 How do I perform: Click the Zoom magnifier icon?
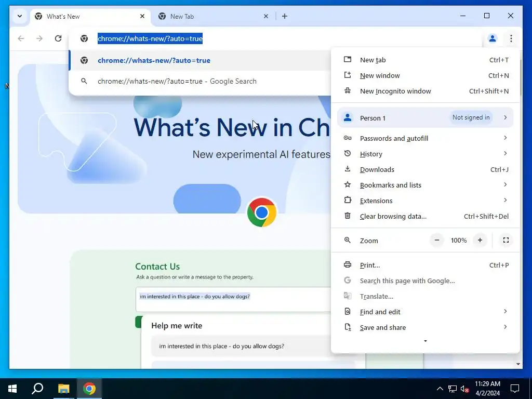(348, 240)
